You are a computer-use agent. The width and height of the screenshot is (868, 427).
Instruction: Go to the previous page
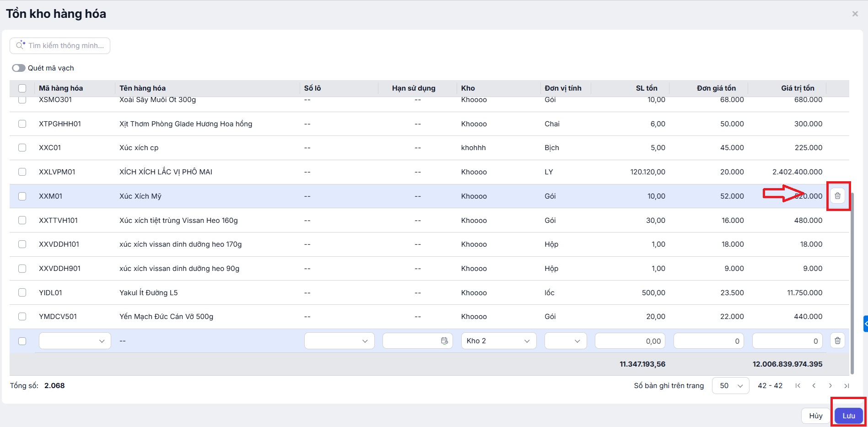pos(814,386)
